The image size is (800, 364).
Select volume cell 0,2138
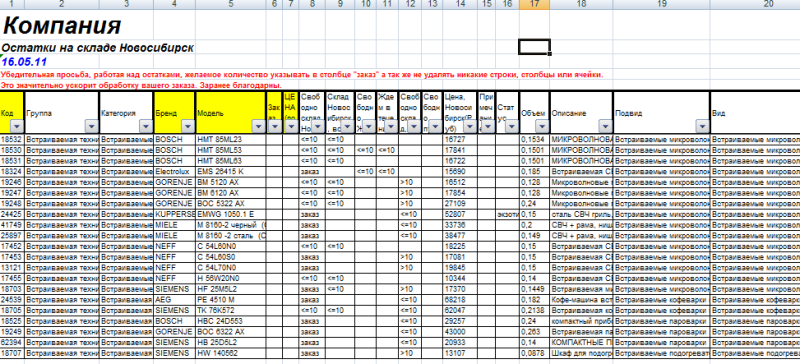coord(534,310)
